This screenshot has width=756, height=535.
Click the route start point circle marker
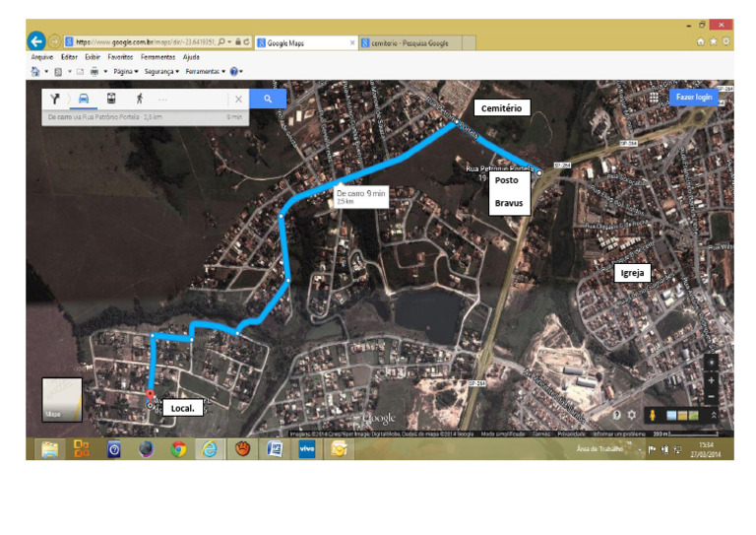539,172
